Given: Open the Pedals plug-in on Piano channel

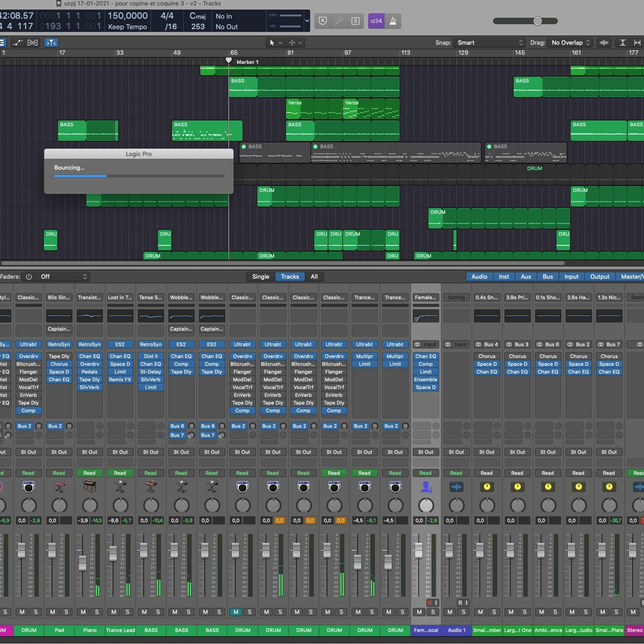Looking at the screenshot, I should point(89,372).
